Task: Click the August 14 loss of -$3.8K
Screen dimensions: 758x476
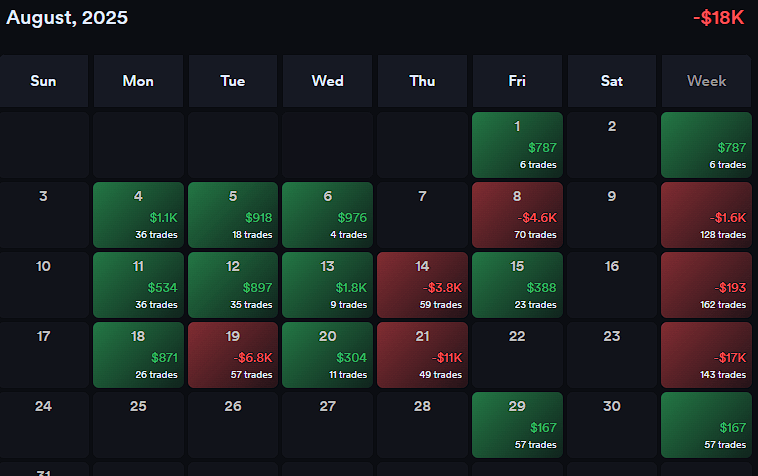Action: [x=422, y=284]
